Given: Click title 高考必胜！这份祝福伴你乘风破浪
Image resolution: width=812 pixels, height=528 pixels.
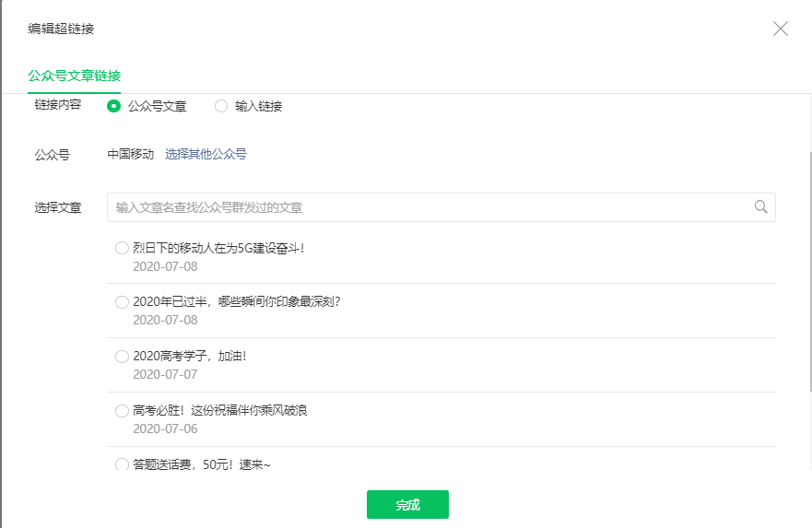Looking at the screenshot, I should click(x=220, y=410).
